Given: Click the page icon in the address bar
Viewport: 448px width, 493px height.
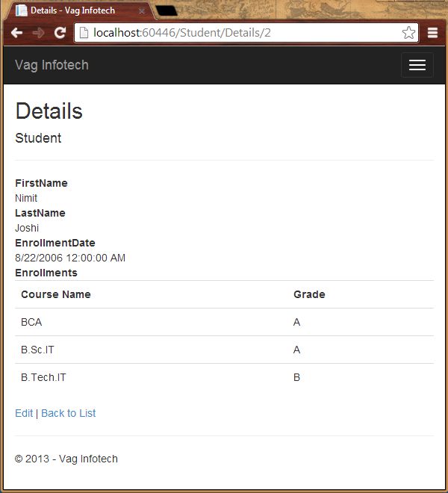Looking at the screenshot, I should 84,33.
